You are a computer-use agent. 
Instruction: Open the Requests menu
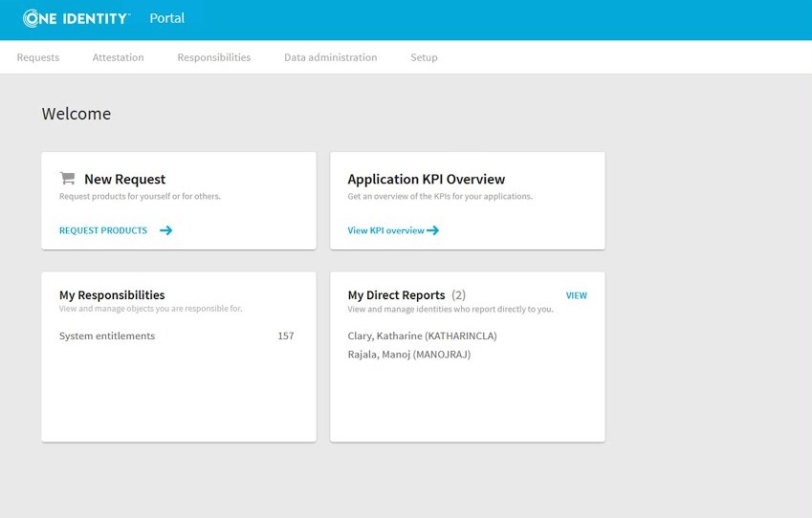pyautogui.click(x=38, y=57)
